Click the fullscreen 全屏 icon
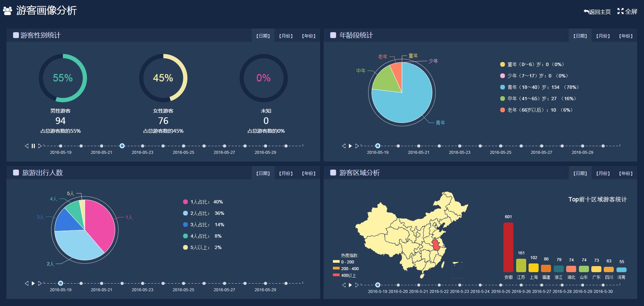This screenshot has width=644, height=306. 620,11
